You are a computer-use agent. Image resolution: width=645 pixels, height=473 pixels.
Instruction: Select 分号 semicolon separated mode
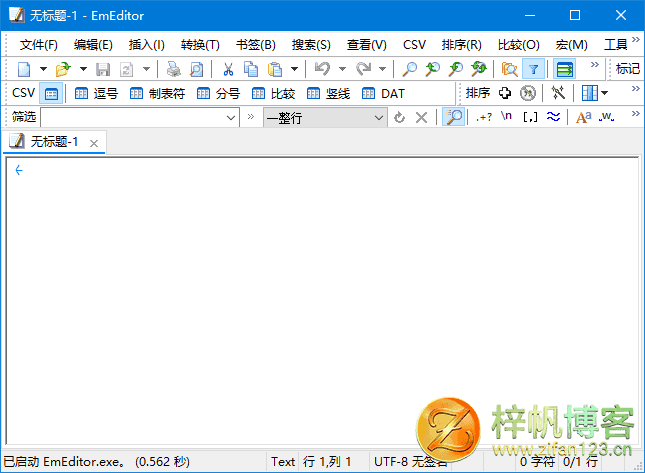[218, 94]
